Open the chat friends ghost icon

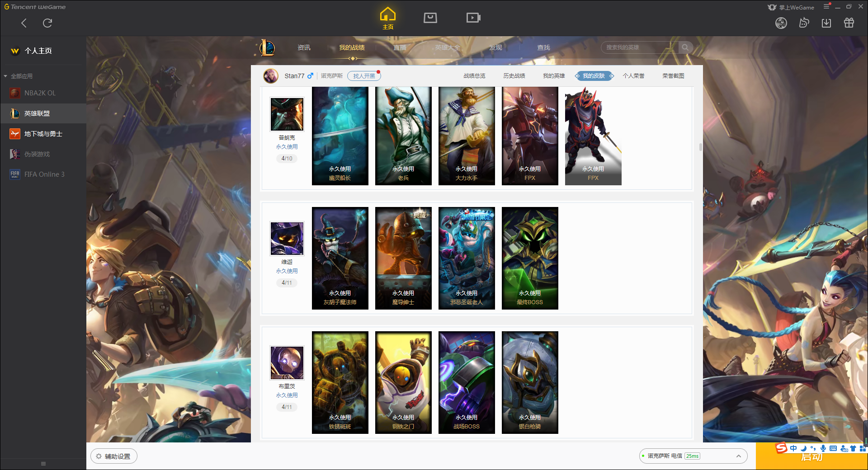tap(804, 23)
